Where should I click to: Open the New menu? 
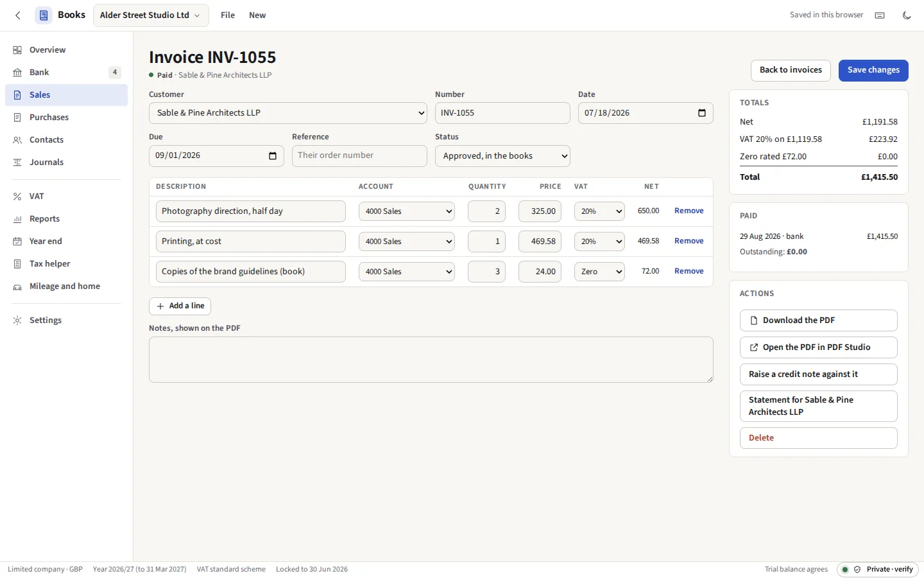[x=257, y=15]
